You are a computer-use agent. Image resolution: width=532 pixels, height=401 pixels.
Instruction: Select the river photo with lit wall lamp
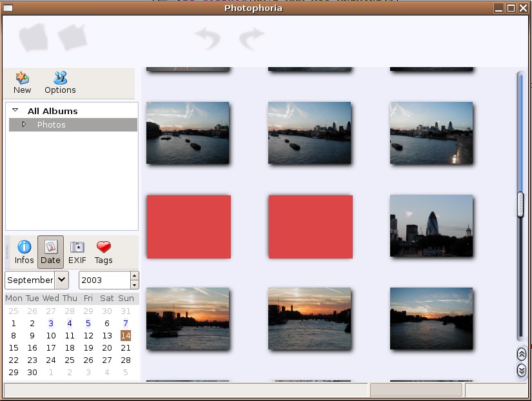(x=431, y=133)
